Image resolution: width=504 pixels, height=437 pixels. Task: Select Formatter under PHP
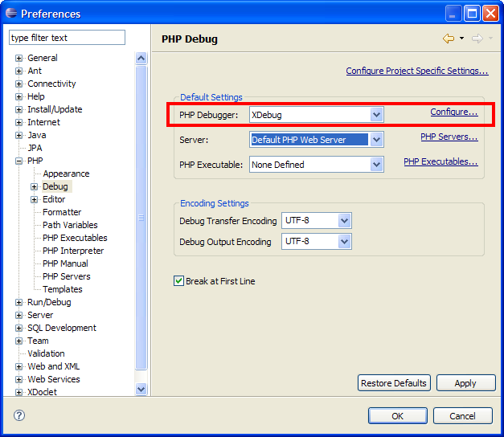(x=62, y=212)
